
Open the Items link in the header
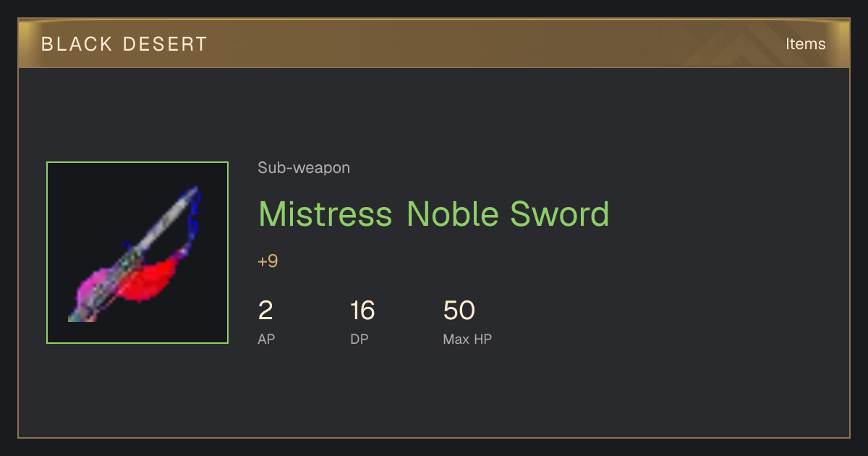[805, 44]
